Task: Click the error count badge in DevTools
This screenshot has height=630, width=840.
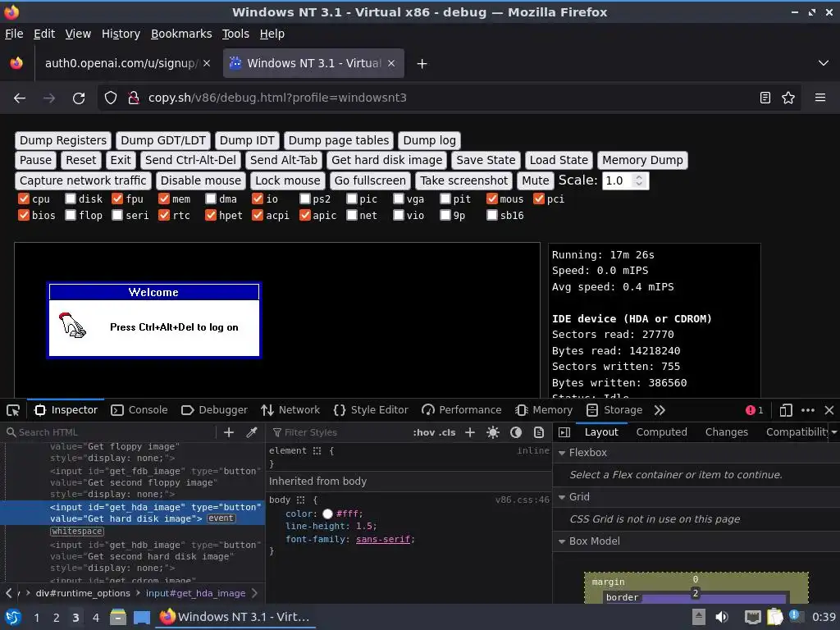Action: (x=754, y=410)
